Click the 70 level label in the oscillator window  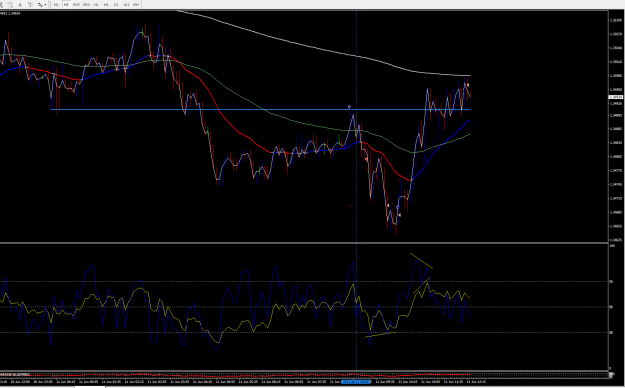point(611,282)
